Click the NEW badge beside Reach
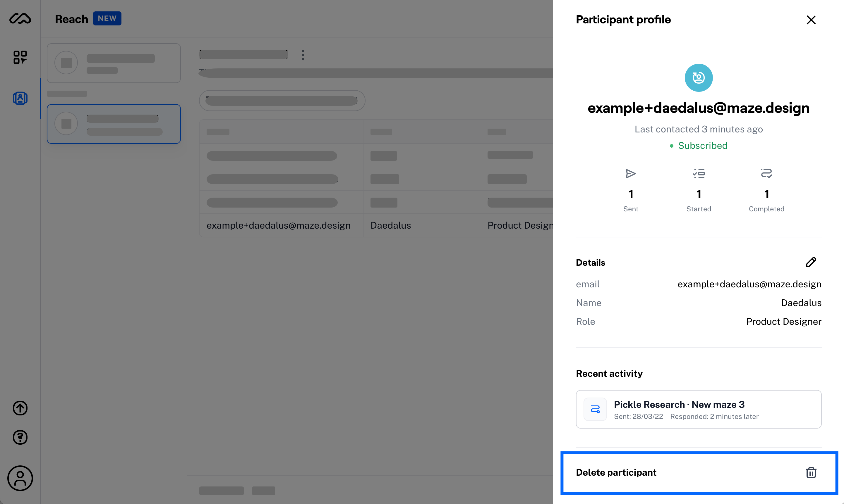Viewport: 844px width, 504px height. (107, 19)
